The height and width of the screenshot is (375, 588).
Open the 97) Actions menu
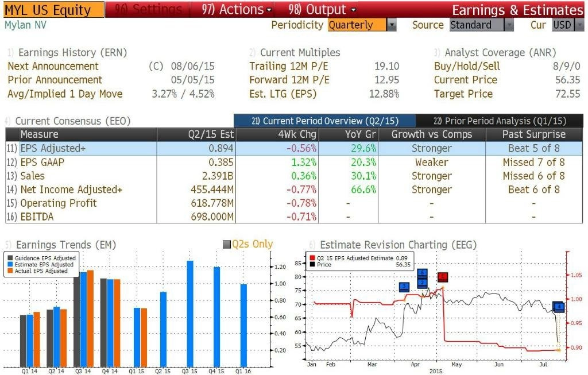(237, 9)
